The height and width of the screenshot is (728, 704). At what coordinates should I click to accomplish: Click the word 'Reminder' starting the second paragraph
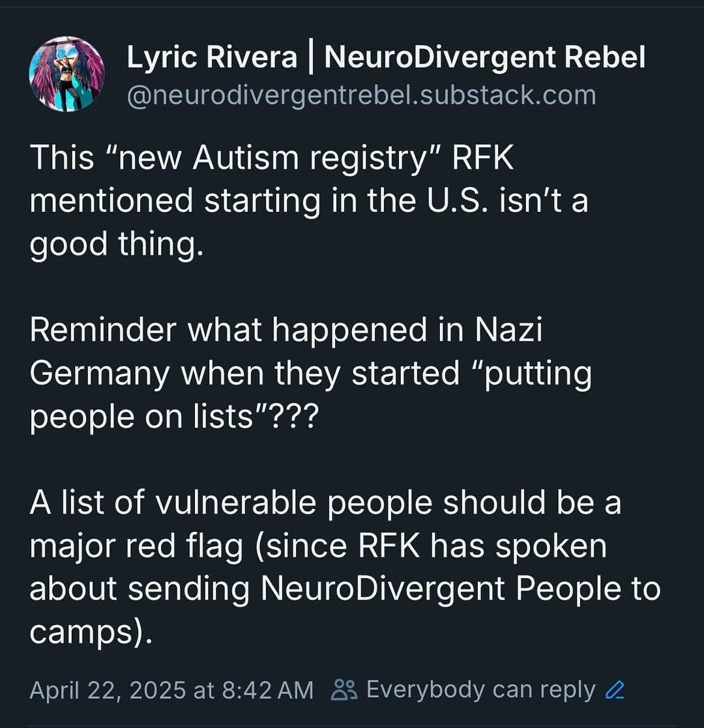tap(103, 330)
